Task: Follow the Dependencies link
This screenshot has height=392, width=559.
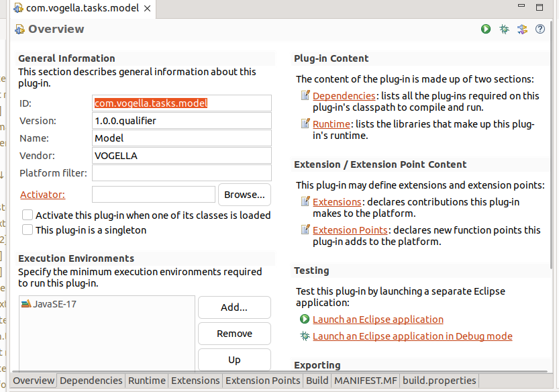Action: [x=344, y=96]
